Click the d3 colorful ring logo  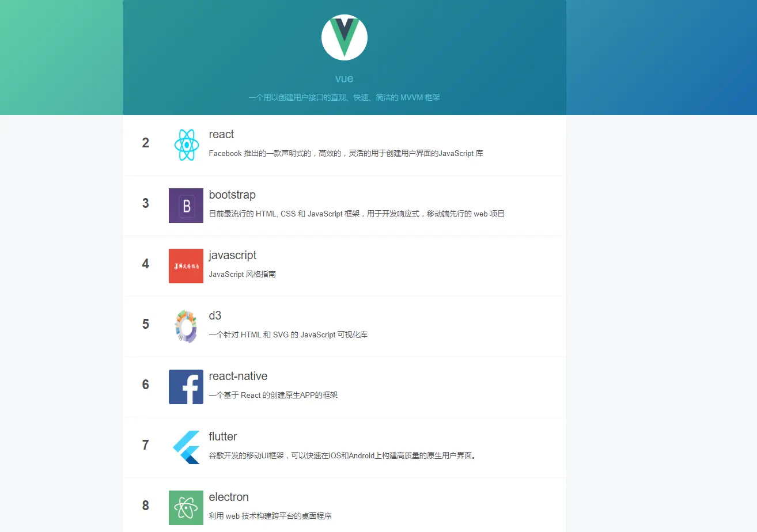tap(186, 326)
